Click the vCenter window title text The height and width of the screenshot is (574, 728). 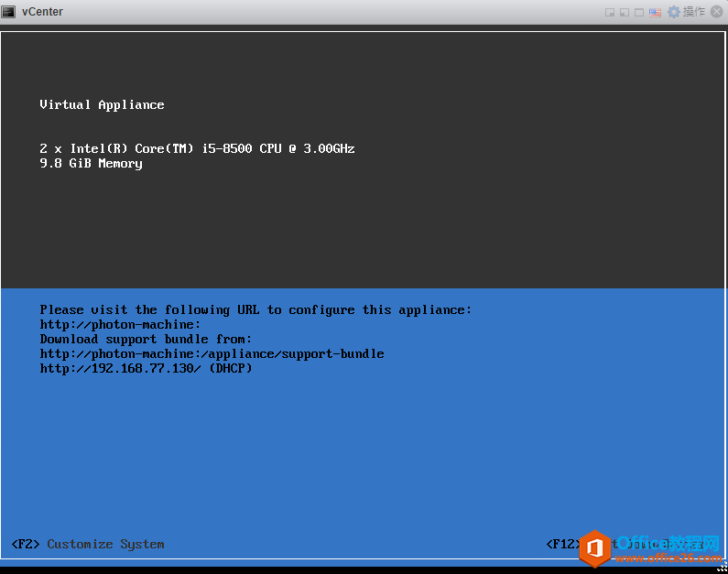[42, 12]
